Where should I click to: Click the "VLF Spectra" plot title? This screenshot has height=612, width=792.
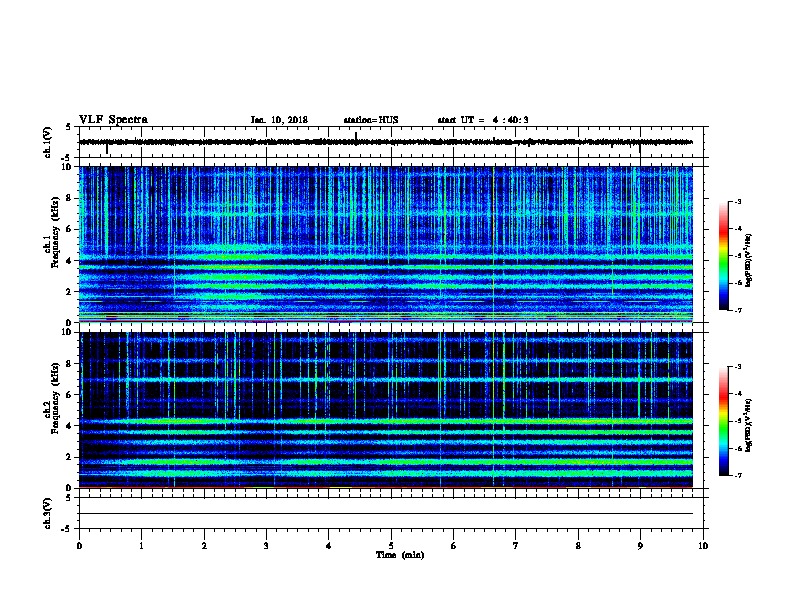click(113, 120)
